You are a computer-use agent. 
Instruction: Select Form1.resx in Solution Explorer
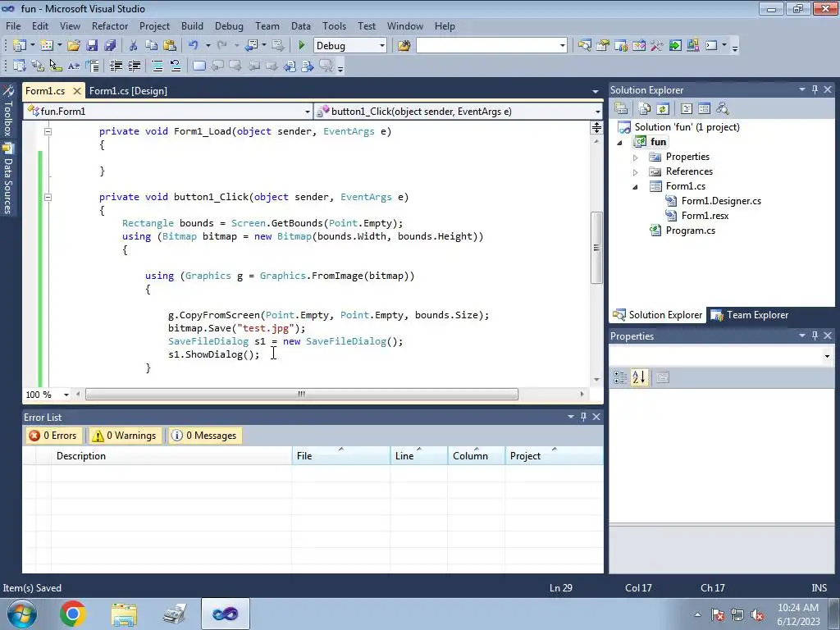coord(705,216)
